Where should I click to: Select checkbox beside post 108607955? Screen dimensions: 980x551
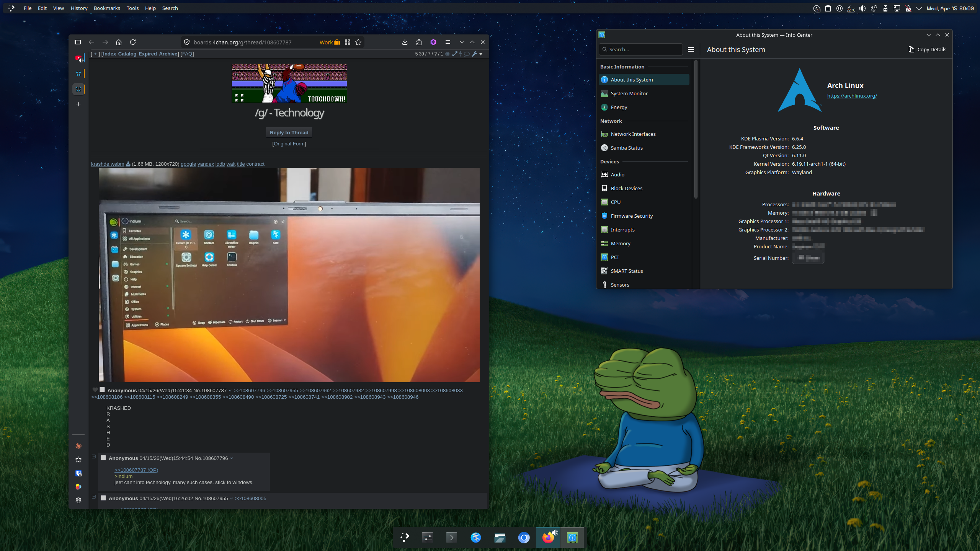[x=103, y=498]
